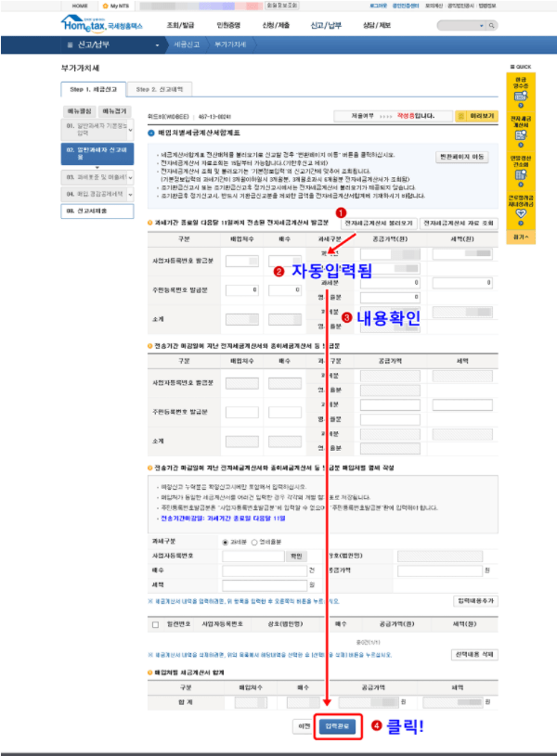Click the 공급가액 input field in entry form
Image resolution: width=557 pixels, height=756 pixels.
[x=440, y=570]
